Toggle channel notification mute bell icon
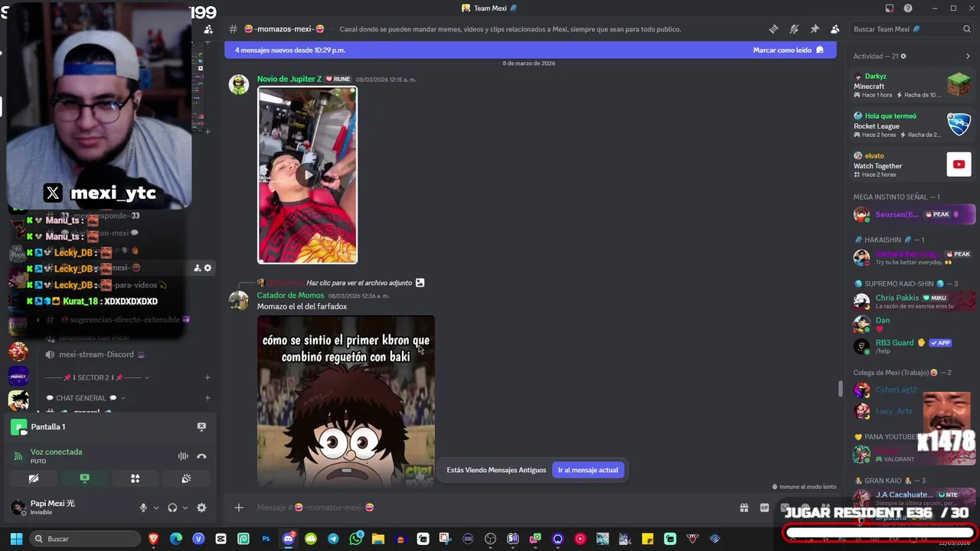Screen dimensions: 980x551 coord(794,29)
